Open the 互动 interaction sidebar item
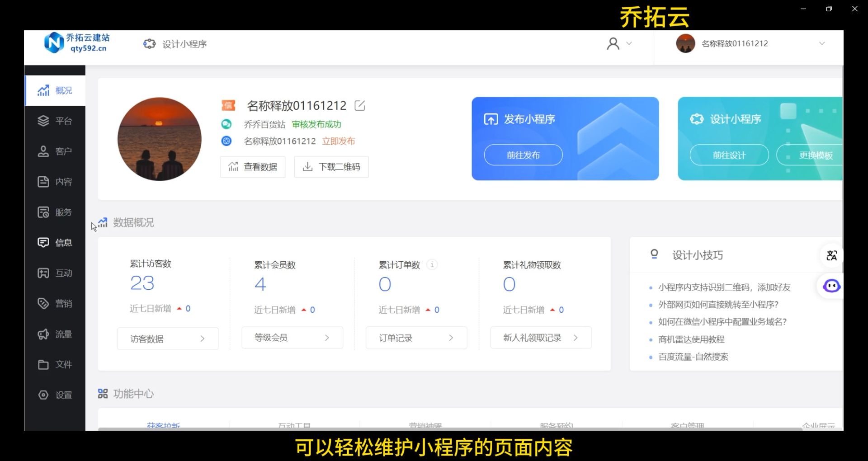The width and height of the screenshot is (868, 461). pos(55,273)
